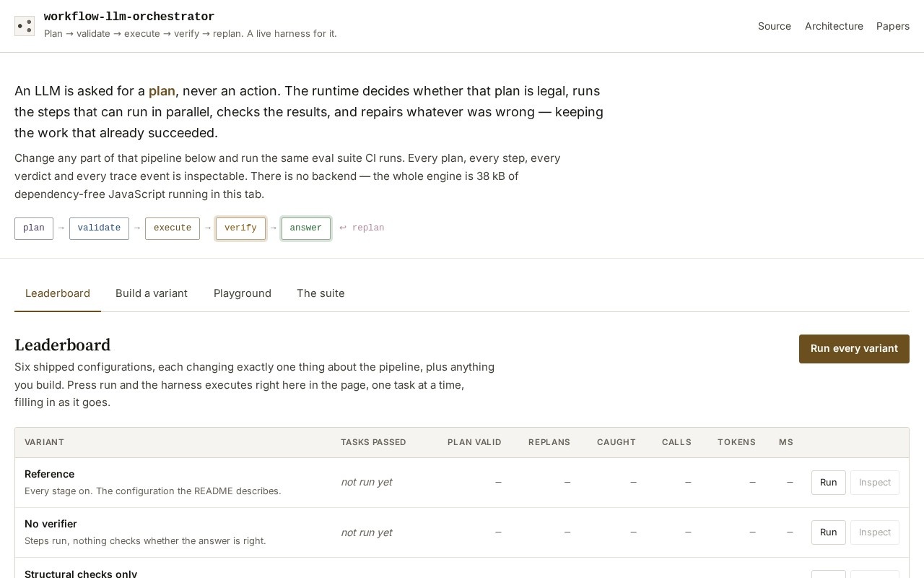Click the Run every variant button

click(854, 349)
